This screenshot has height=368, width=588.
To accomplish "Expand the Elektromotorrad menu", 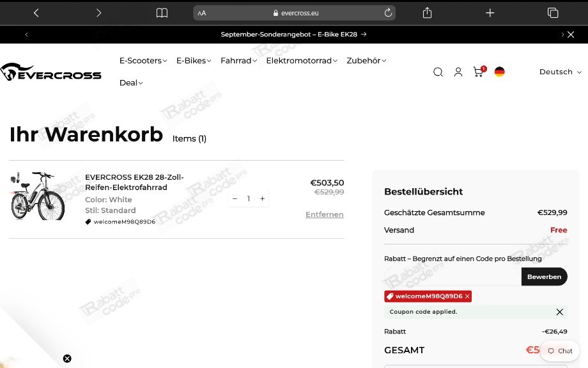I will (302, 60).
